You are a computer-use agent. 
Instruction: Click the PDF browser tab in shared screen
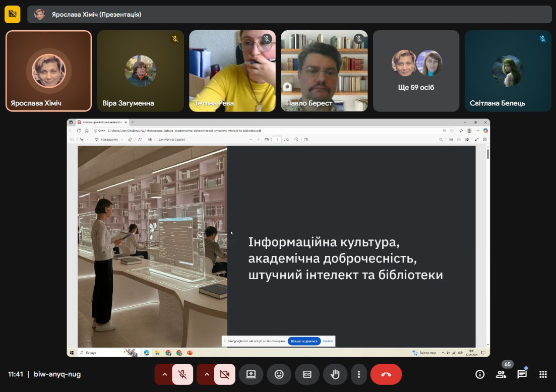101,122
